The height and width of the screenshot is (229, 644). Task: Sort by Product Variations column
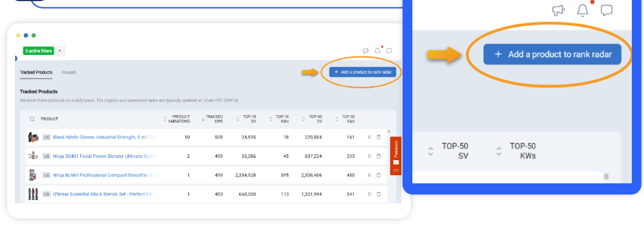tap(178, 119)
